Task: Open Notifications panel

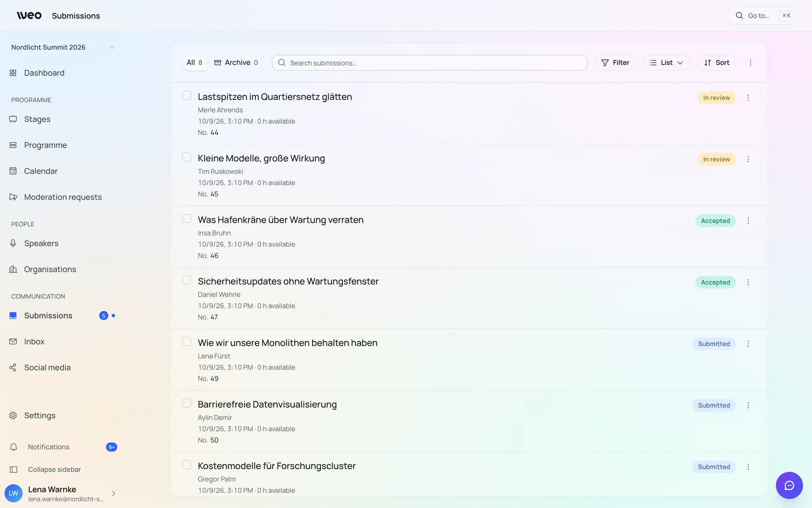Action: 62,447
